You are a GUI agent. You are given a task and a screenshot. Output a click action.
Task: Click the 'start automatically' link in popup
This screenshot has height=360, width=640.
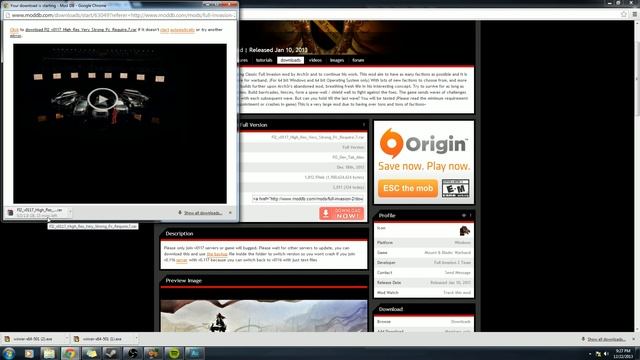(x=177, y=30)
